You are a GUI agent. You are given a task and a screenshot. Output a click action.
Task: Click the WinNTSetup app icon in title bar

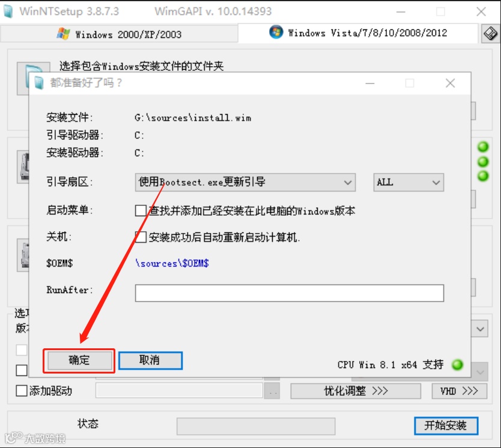8,11
